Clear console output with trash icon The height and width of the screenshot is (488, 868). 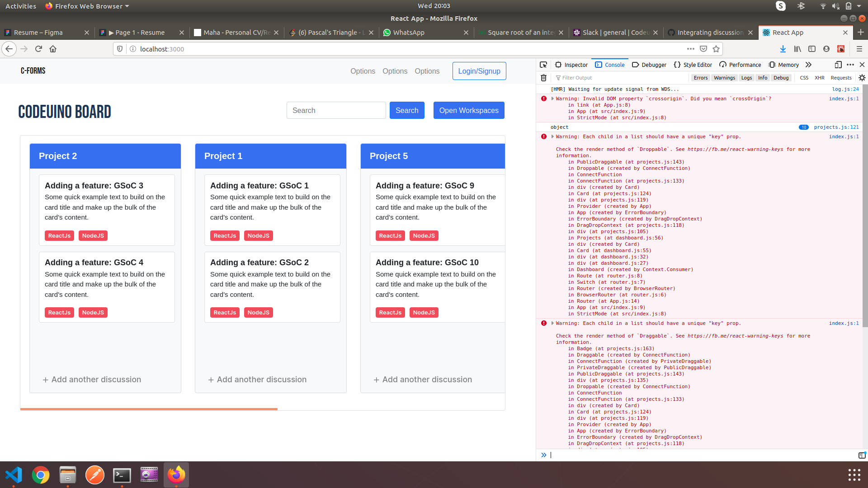543,78
